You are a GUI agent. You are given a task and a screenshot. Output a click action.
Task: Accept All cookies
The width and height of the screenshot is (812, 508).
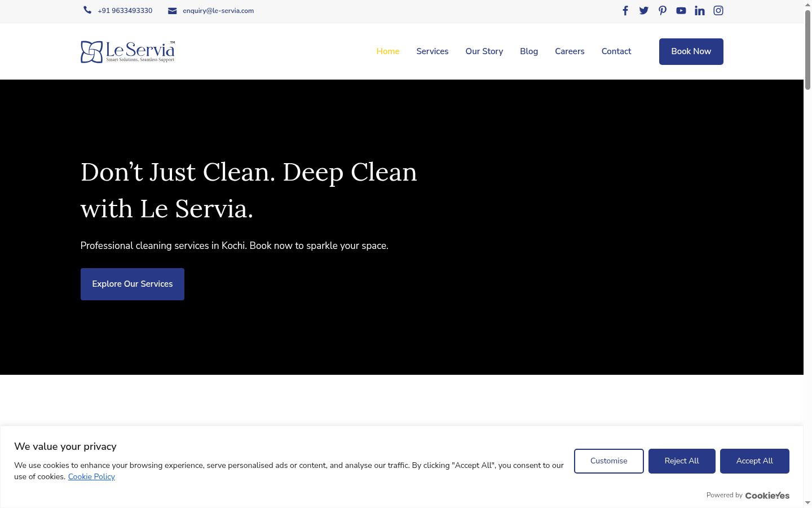tap(754, 461)
